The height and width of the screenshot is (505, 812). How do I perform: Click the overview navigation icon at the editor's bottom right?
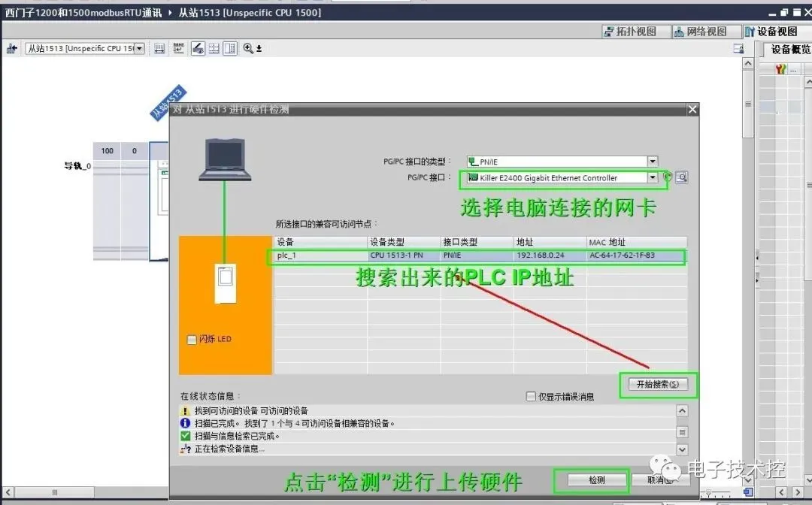(x=748, y=492)
